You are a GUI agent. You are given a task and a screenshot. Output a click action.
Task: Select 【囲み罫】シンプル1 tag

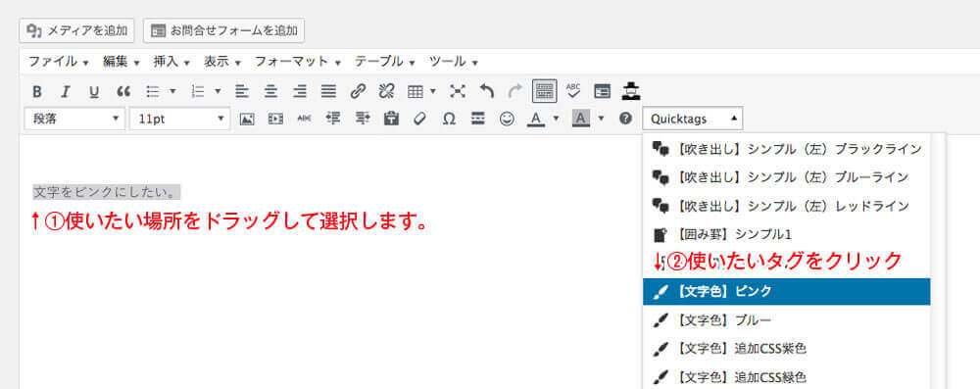[x=786, y=234]
